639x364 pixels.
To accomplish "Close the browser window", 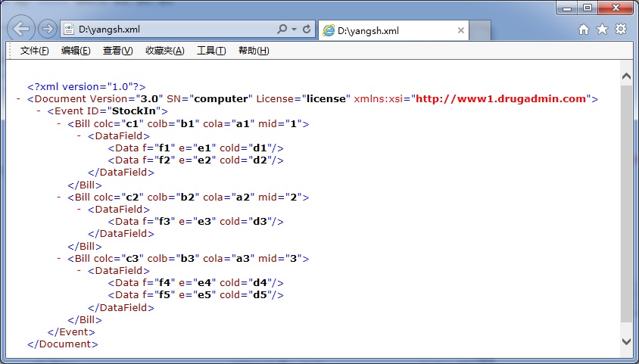I will [616, 8].
